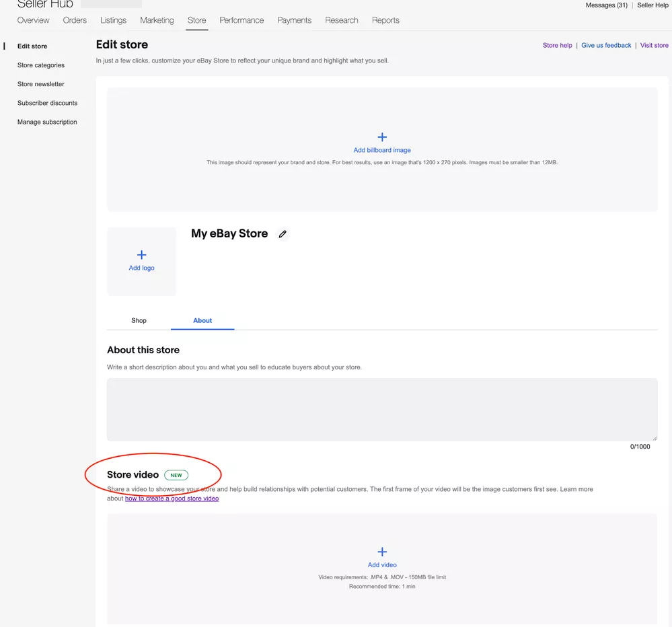Click the plus icon to add logo

point(141,255)
